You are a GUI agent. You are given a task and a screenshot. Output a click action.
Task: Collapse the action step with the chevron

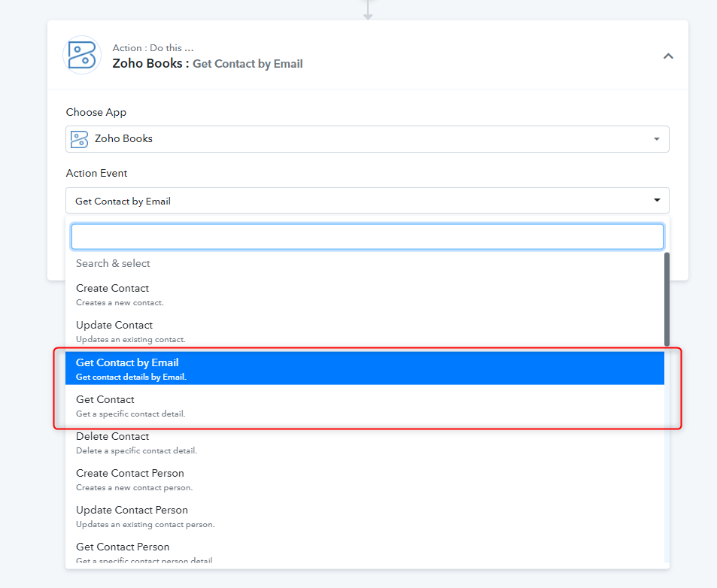tap(668, 56)
